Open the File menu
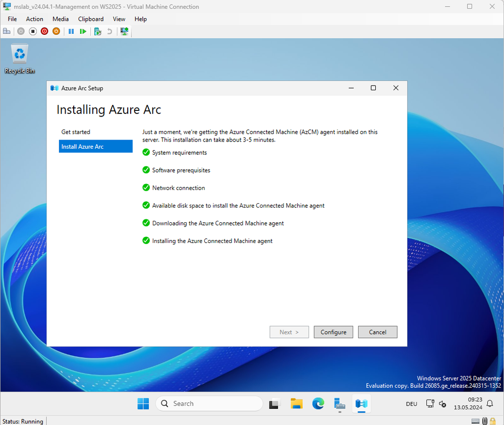This screenshot has width=504, height=425. pyautogui.click(x=12, y=19)
